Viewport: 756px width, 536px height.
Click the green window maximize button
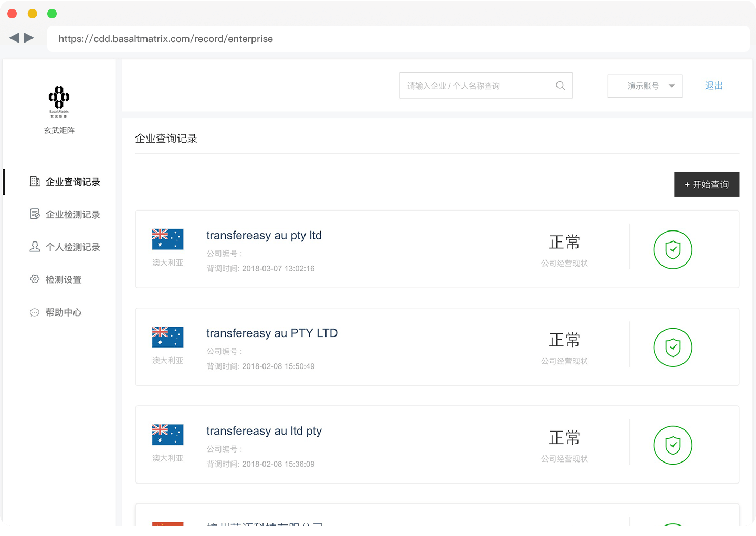point(52,14)
